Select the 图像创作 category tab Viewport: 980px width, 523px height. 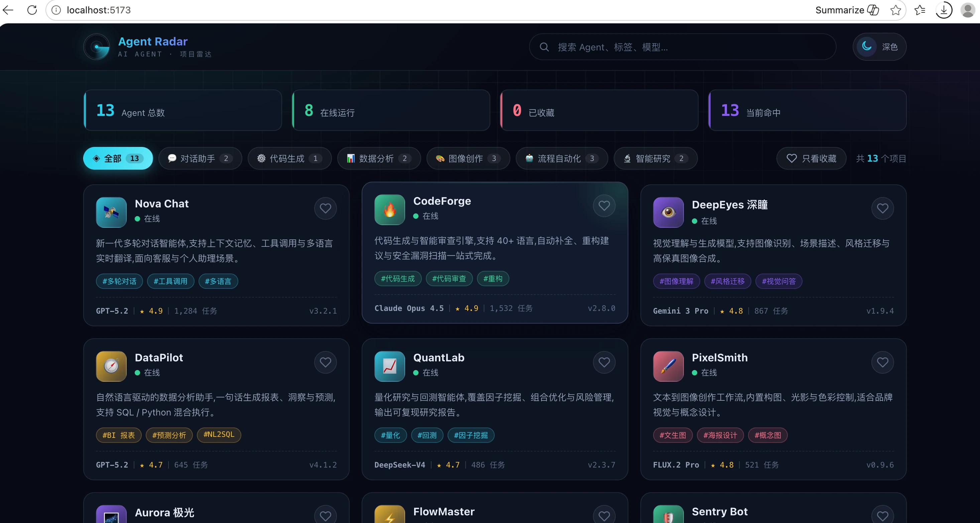point(468,159)
